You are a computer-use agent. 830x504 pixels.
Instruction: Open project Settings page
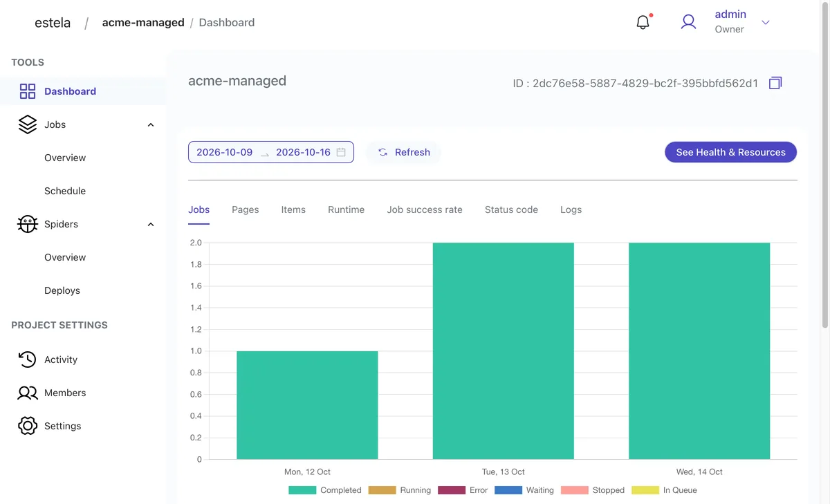tap(62, 426)
